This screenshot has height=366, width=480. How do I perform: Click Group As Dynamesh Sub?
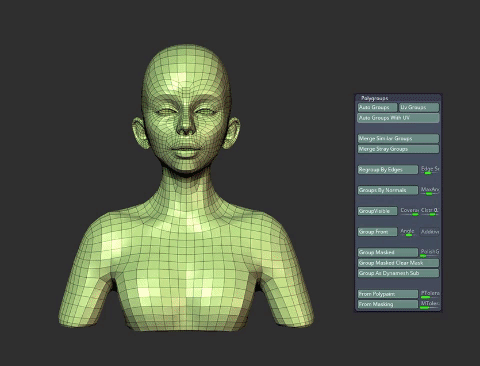[398, 273]
